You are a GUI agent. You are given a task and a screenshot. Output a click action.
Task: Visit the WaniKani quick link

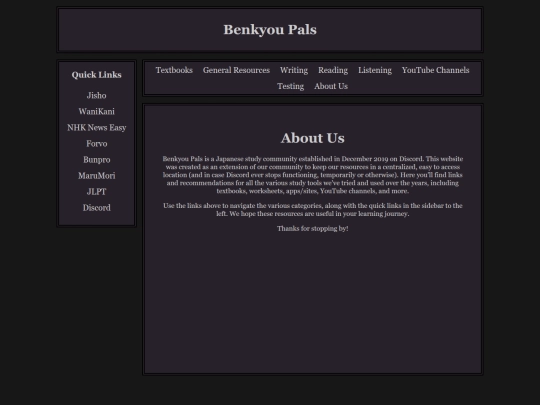coord(96,112)
